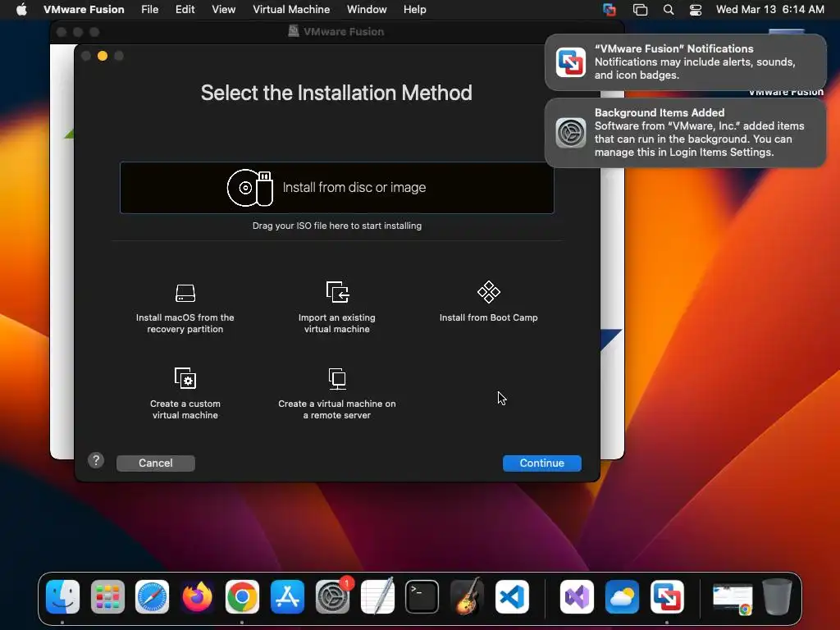The image size is (840, 630).
Task: Open the Virtual Machine menu
Action: click(x=291, y=9)
